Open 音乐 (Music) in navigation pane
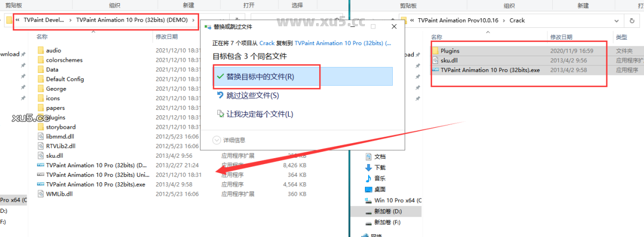Viewport: 644px width, 237px height. tap(379, 179)
